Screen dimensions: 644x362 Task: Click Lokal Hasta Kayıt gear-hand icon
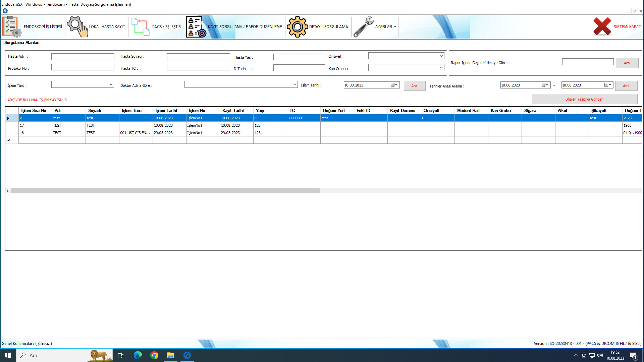coord(77,26)
